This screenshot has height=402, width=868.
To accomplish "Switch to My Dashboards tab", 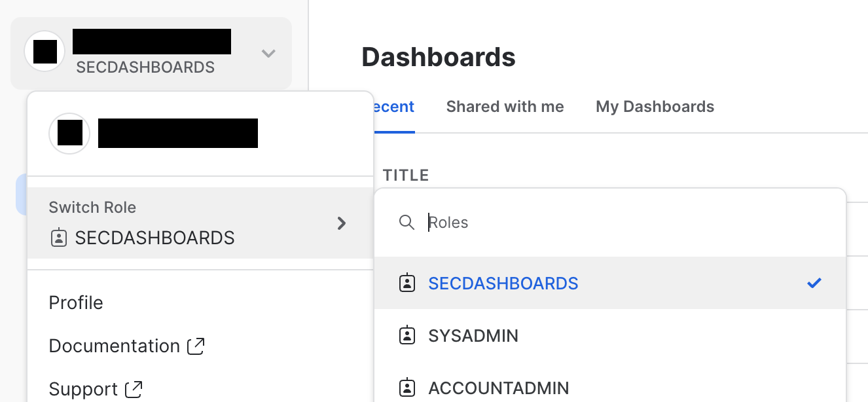I will pos(655,107).
